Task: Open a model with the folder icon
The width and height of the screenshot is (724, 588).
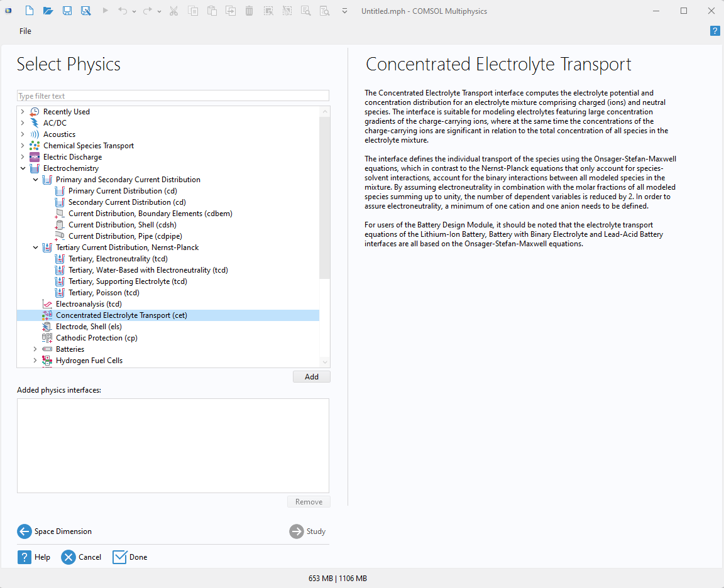Action: click(48, 11)
